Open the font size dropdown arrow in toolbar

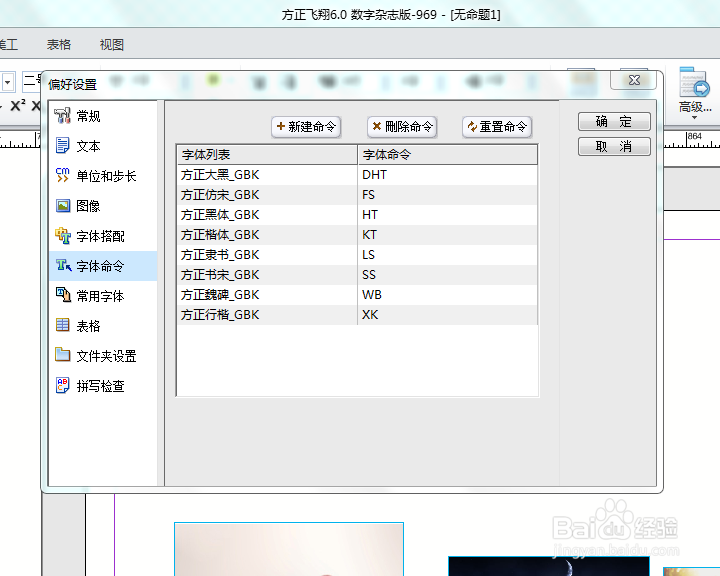(x=8, y=83)
